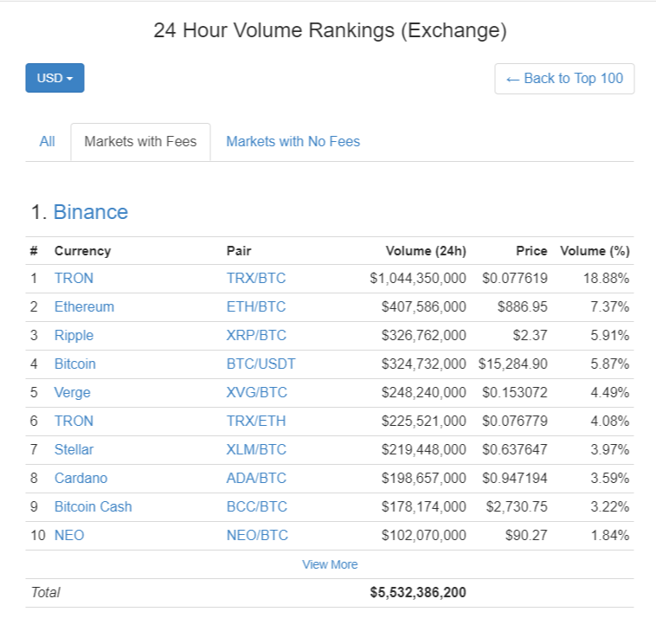Open the Stellar currency link
The height and width of the screenshot is (644, 656).
pyautogui.click(x=74, y=449)
